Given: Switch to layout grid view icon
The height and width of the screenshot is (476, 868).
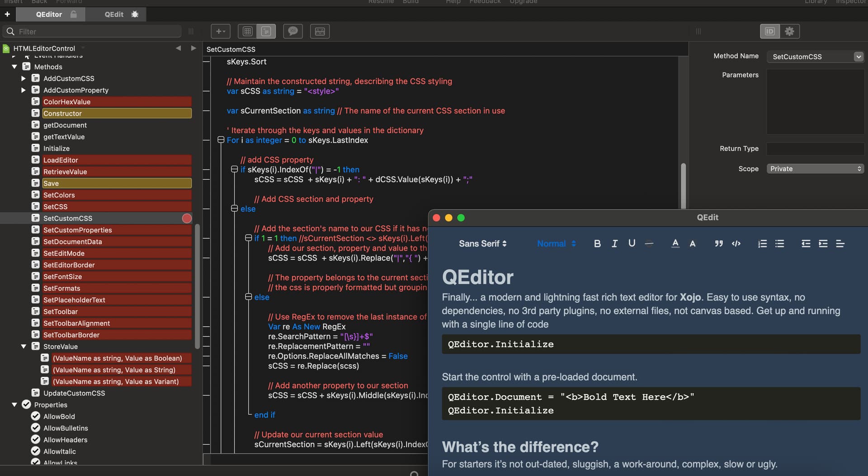Looking at the screenshot, I should coord(247,31).
